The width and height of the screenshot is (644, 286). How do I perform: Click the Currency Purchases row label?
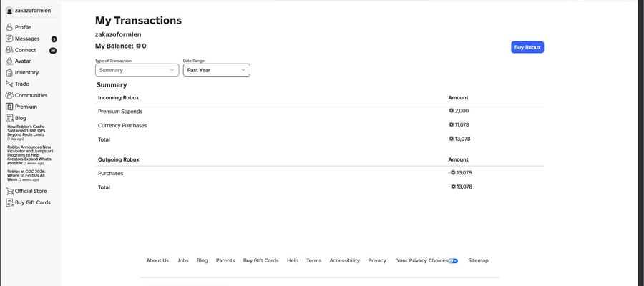pos(122,125)
